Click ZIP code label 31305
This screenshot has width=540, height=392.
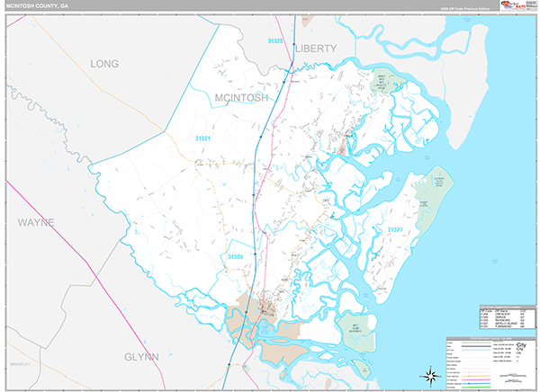click(x=235, y=257)
